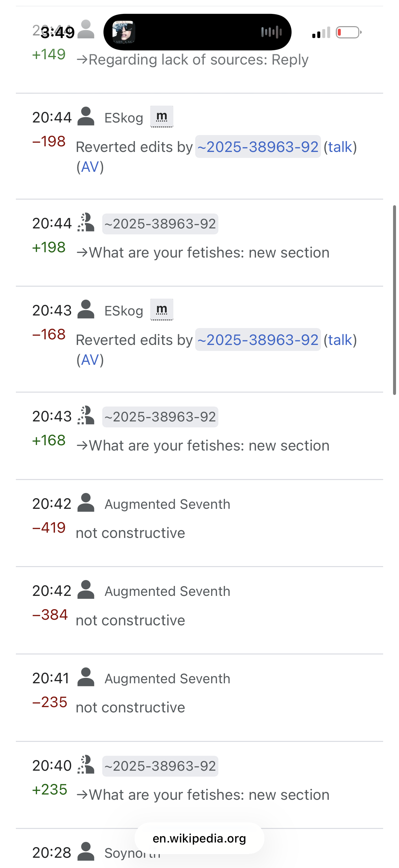
Task: Tap temporary account icon beside +168 edit
Action: [x=86, y=415]
